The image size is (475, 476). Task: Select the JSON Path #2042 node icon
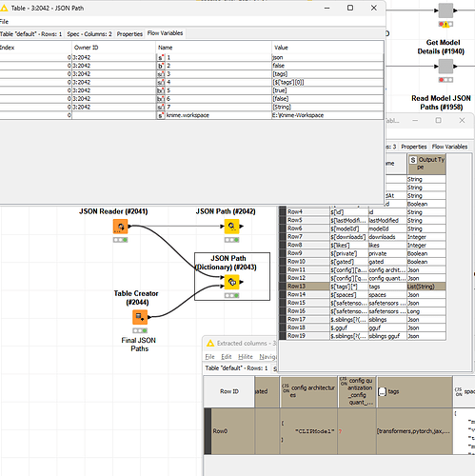[231, 227]
